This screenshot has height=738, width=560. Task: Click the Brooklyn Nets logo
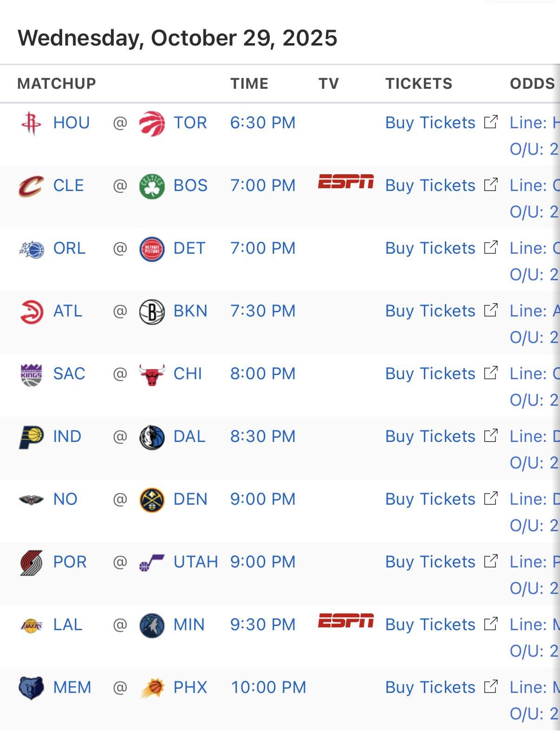coord(152,311)
